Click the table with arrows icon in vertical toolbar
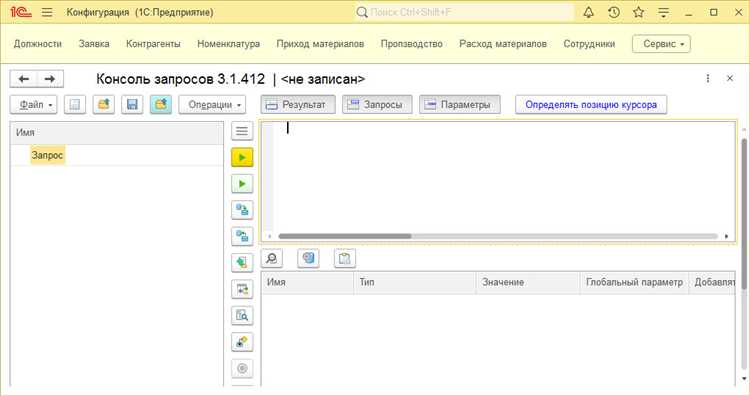 242,289
